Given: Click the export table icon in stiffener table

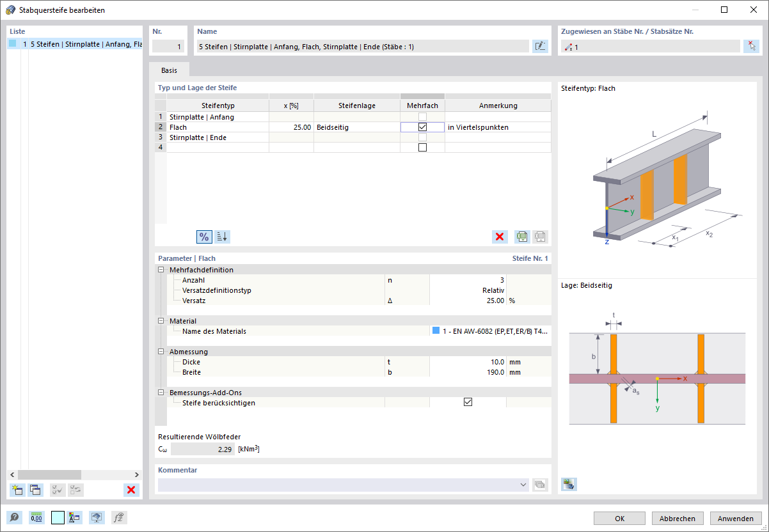Looking at the screenshot, I should coord(523,237).
